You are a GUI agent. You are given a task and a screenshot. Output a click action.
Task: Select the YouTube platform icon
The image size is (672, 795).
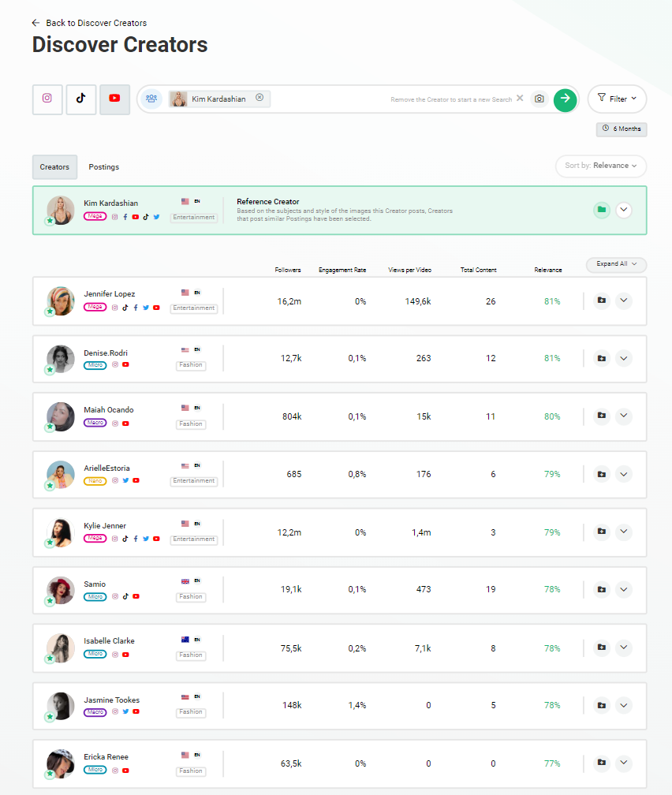click(x=114, y=99)
